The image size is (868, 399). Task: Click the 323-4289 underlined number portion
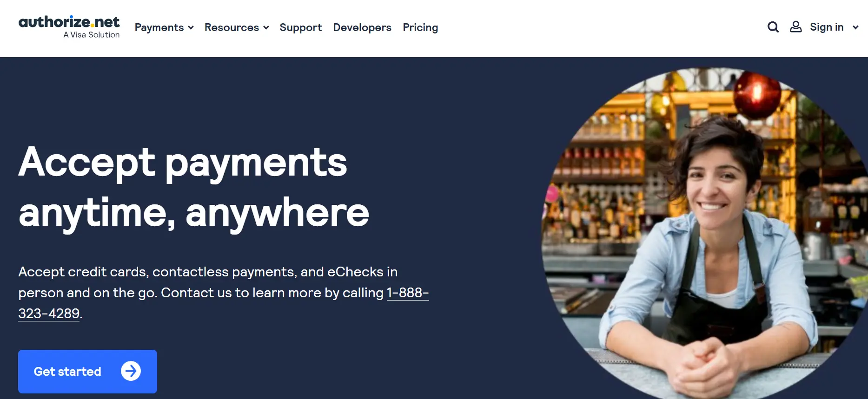pos(49,314)
